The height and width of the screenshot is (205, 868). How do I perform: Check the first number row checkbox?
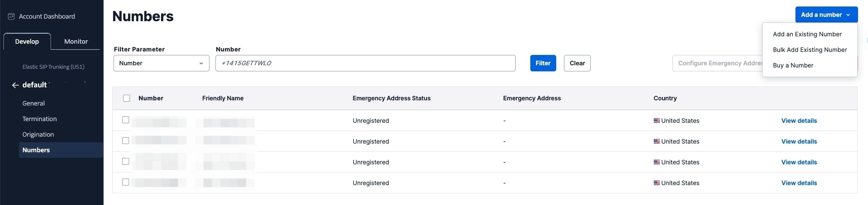point(126,120)
